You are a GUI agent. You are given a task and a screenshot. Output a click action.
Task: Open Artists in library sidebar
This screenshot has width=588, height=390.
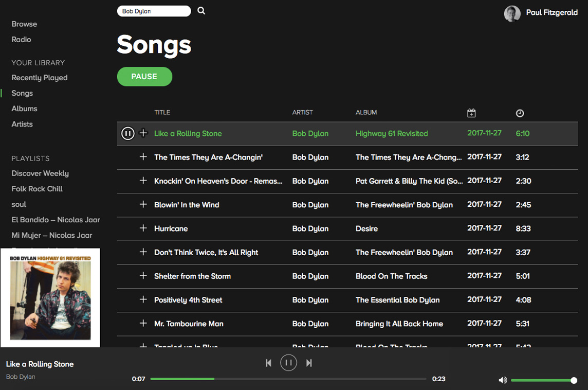coord(22,124)
